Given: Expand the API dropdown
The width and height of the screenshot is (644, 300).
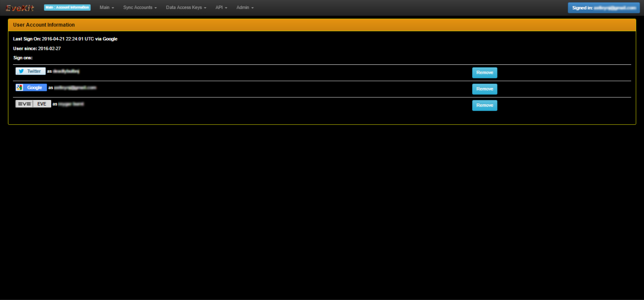Looking at the screenshot, I should pos(221,7).
